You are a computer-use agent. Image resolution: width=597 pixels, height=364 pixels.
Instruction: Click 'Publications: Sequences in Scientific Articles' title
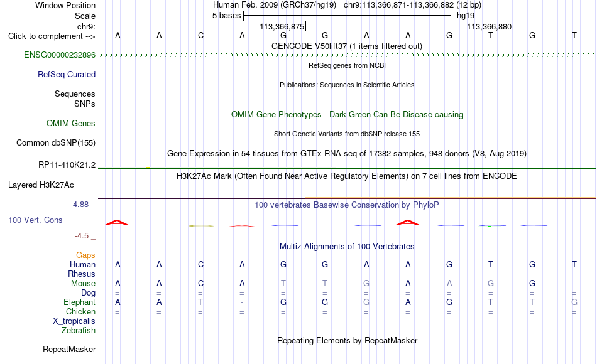pos(347,85)
